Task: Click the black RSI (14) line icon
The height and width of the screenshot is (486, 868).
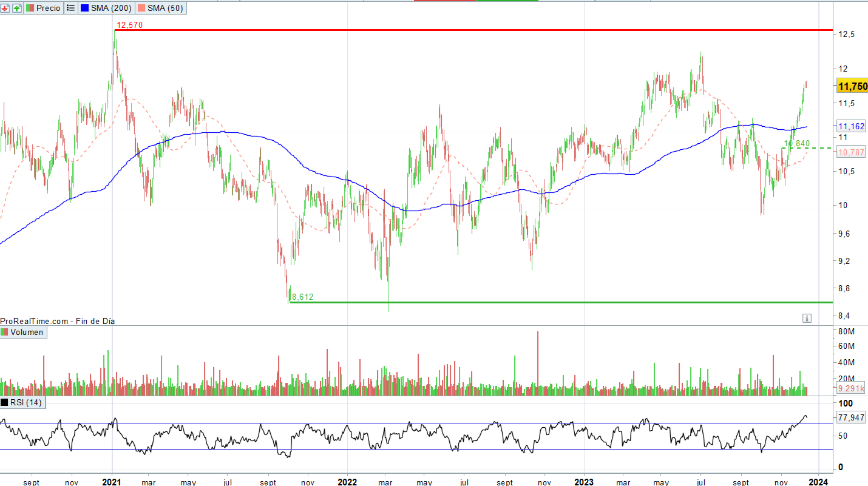Action: [5, 402]
